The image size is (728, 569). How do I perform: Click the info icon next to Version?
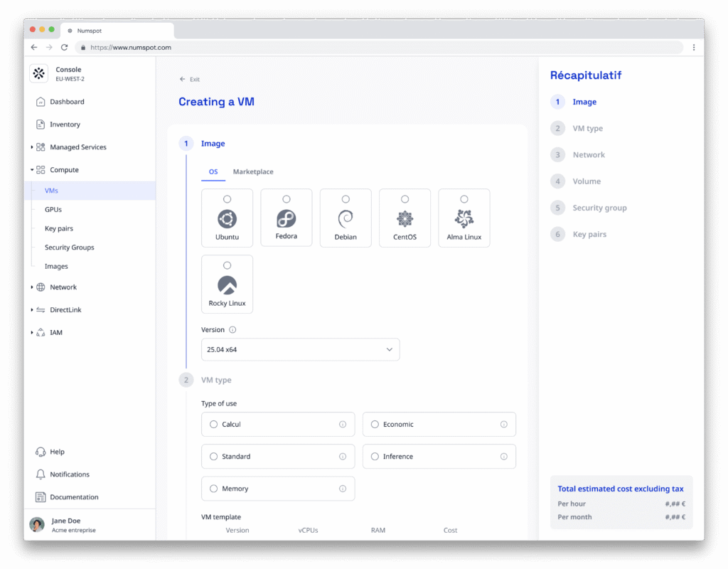click(232, 330)
